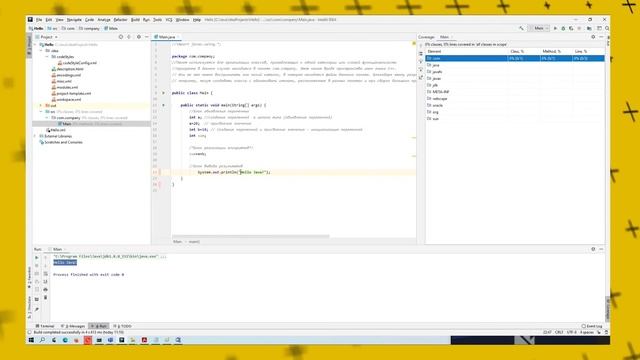
Task: Collapse the Hello project root node
Action: tap(36, 44)
